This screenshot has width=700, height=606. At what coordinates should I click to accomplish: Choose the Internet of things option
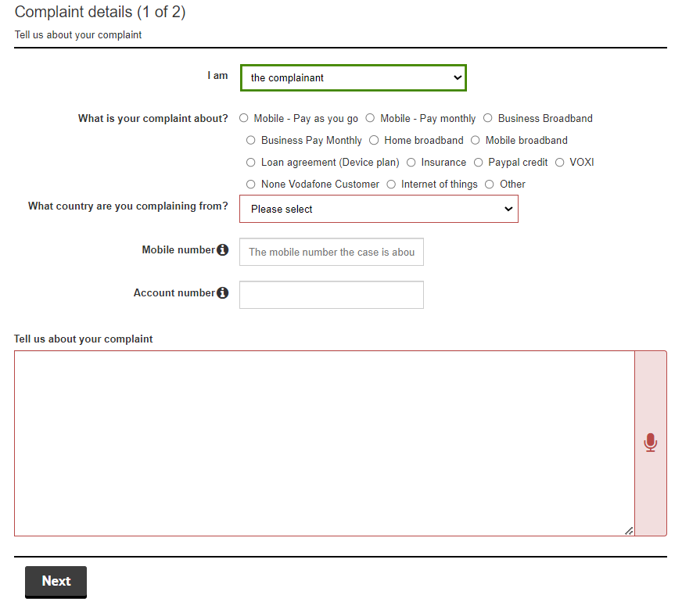click(x=392, y=185)
